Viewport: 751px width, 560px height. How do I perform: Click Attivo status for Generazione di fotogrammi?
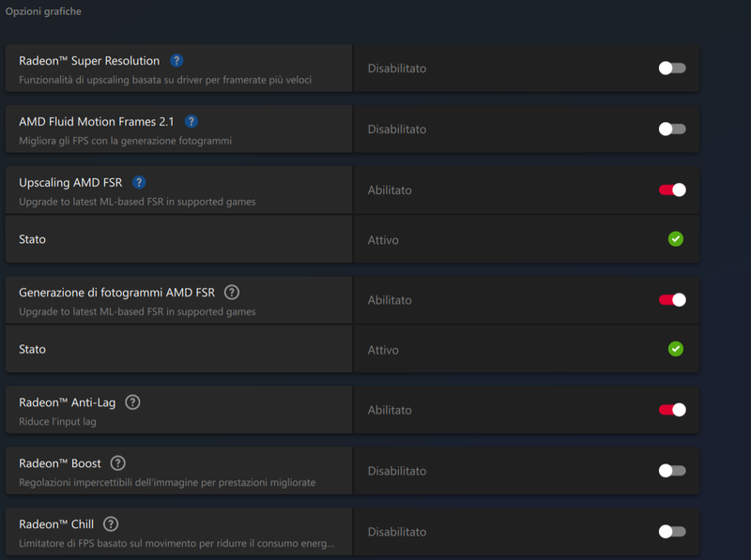[383, 350]
